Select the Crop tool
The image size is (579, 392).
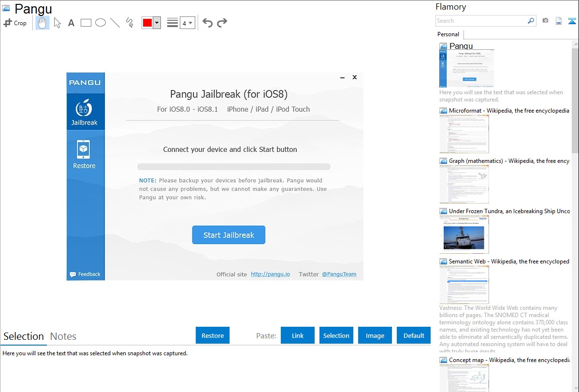pos(15,23)
